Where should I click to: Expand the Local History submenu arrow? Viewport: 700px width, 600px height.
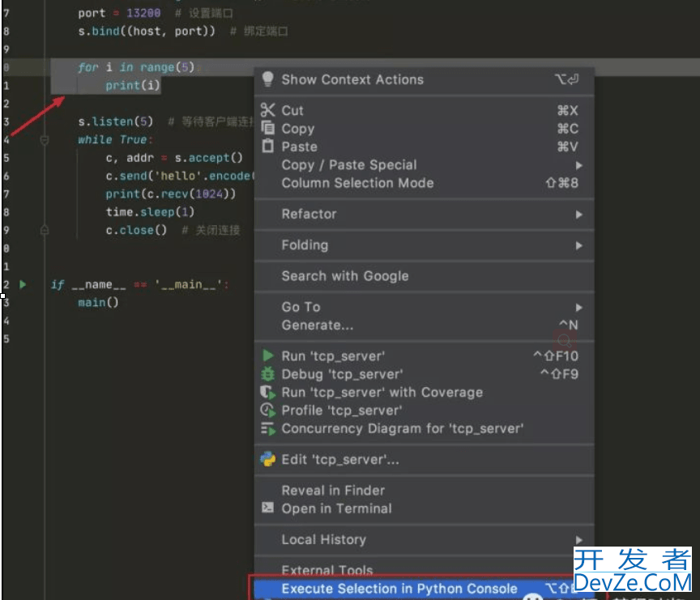(579, 540)
